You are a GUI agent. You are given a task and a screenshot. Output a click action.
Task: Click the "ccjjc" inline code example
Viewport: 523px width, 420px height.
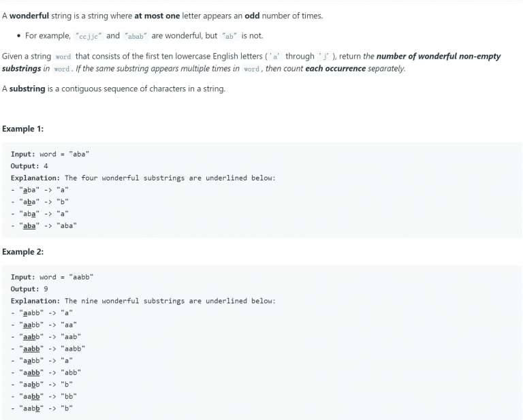pyautogui.click(x=89, y=36)
